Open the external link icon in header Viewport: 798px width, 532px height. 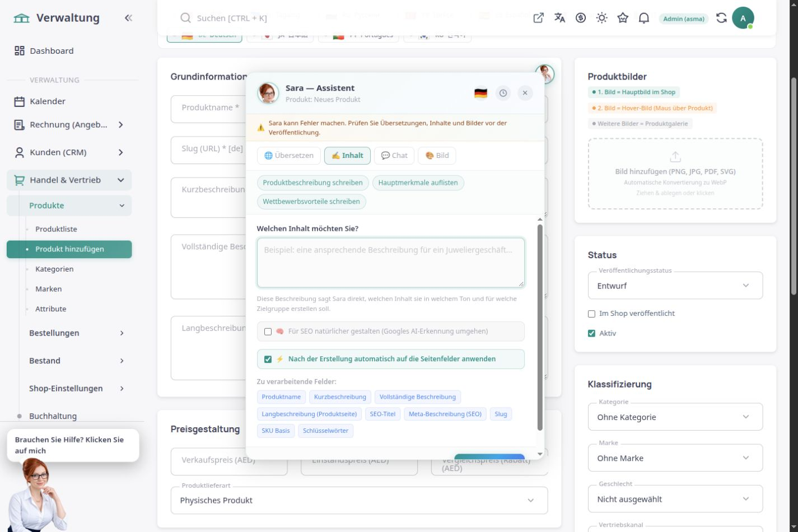pyautogui.click(x=539, y=18)
